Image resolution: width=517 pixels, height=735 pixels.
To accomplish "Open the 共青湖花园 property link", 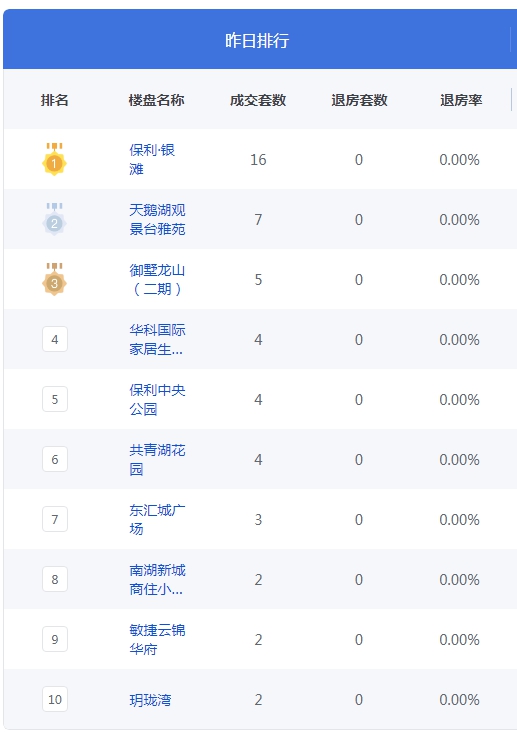I will click(157, 459).
